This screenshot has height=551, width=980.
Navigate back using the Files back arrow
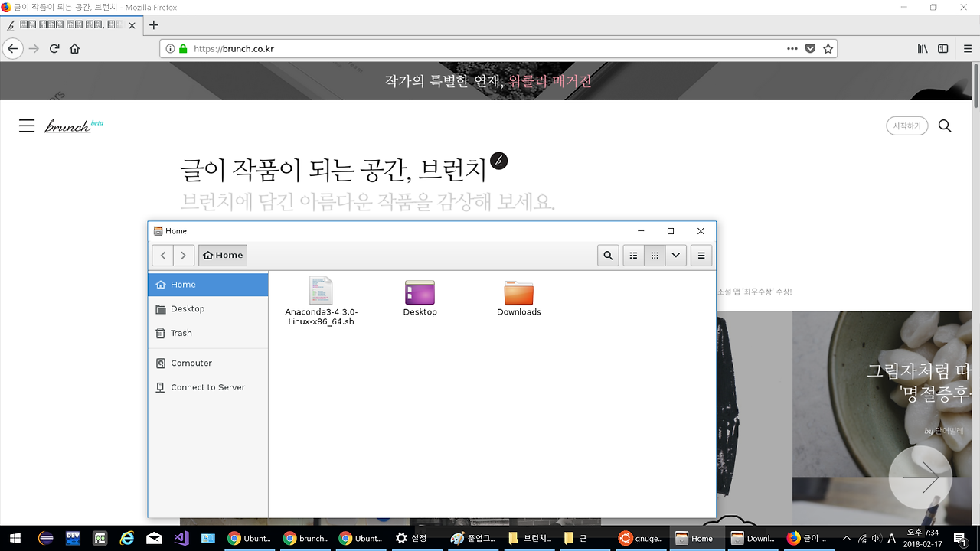point(163,255)
